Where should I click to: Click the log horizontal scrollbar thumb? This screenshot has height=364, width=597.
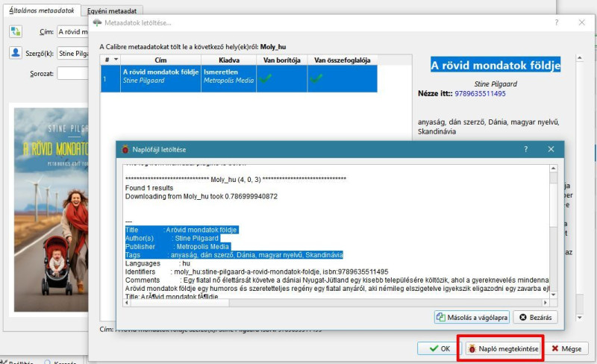click(179, 303)
